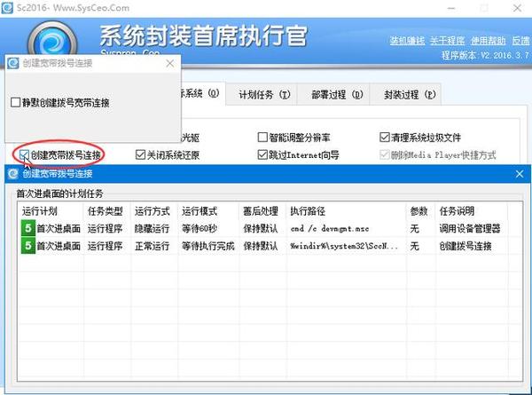
Task: Click the SysCeo round logo icon
Action: click(x=52, y=39)
